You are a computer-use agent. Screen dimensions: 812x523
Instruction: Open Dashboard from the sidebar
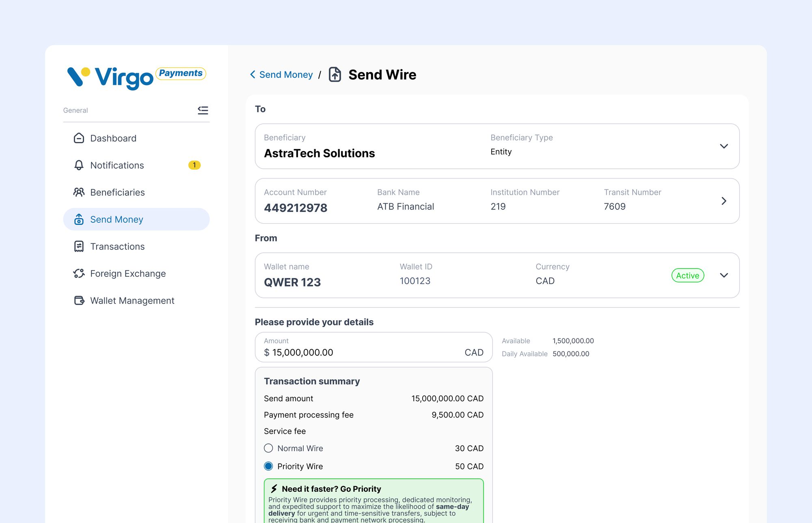[x=136, y=138]
